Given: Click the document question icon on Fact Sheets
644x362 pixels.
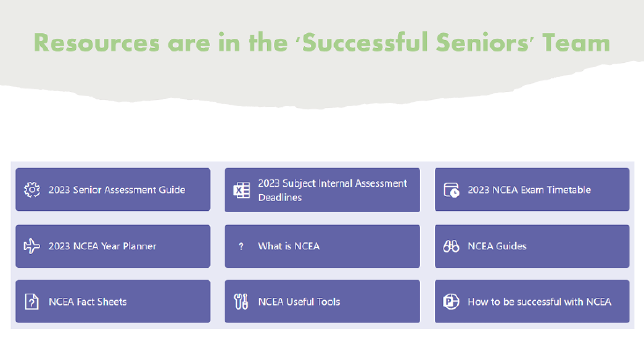Looking at the screenshot, I should coord(32,302).
